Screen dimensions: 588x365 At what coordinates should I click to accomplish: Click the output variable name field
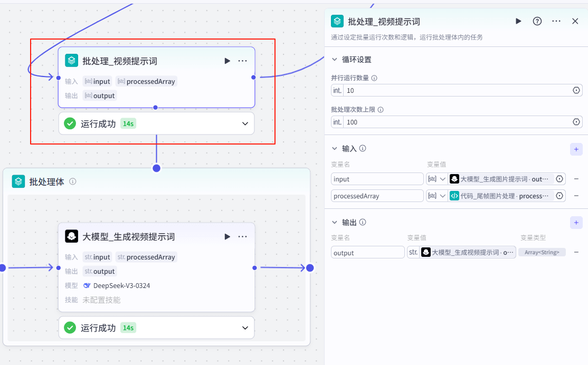pyautogui.click(x=367, y=253)
